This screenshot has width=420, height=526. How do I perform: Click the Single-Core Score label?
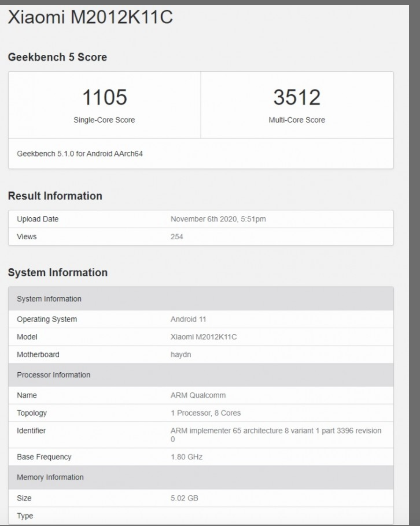104,120
